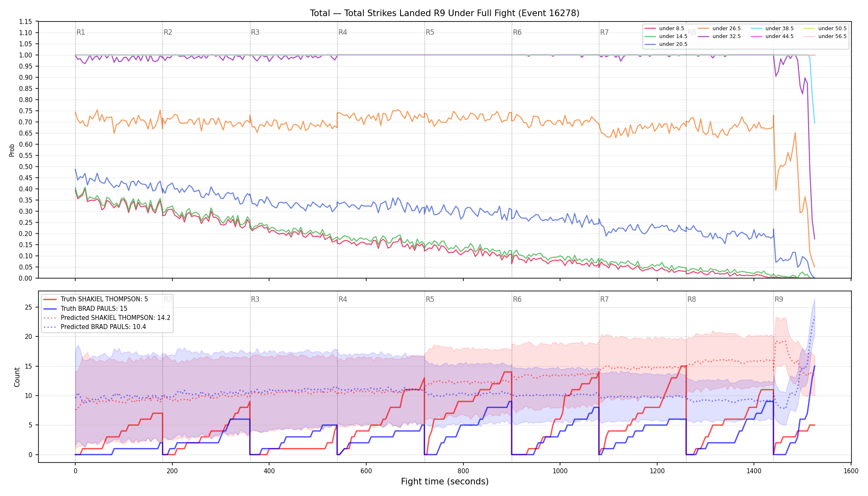Click the 1600 tick on the x-axis

pyautogui.click(x=851, y=471)
